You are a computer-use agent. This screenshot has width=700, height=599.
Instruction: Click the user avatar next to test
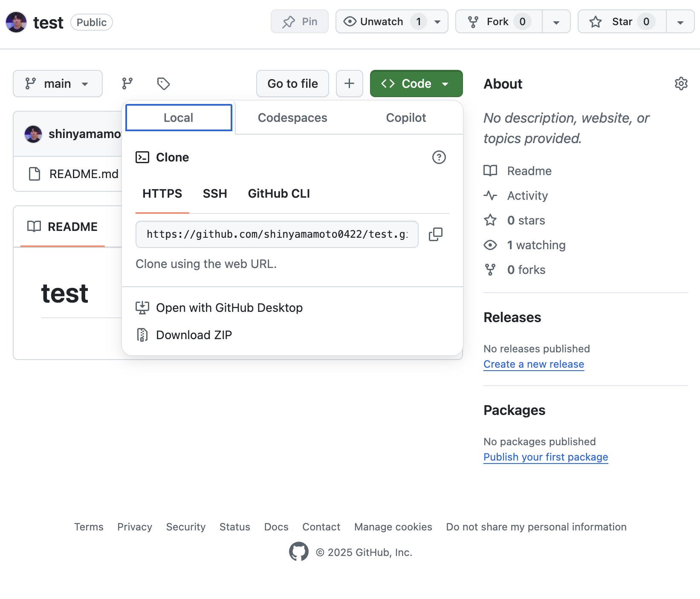16,22
